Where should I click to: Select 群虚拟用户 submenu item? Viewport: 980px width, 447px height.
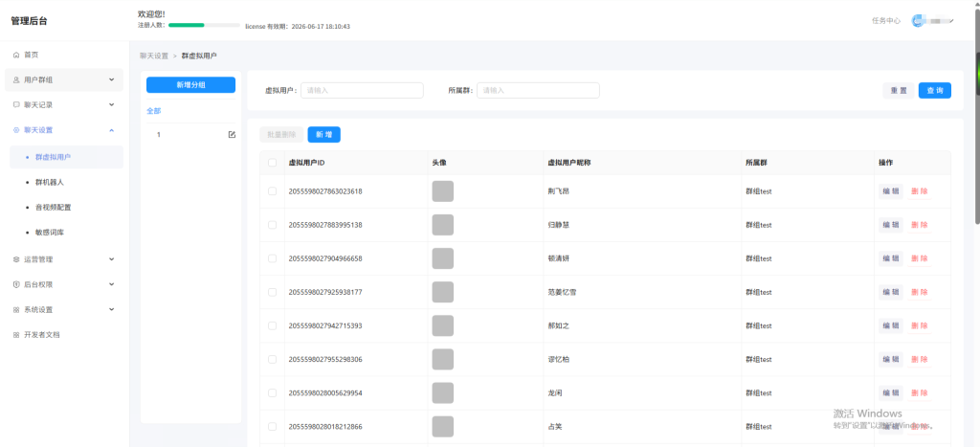pos(66,157)
